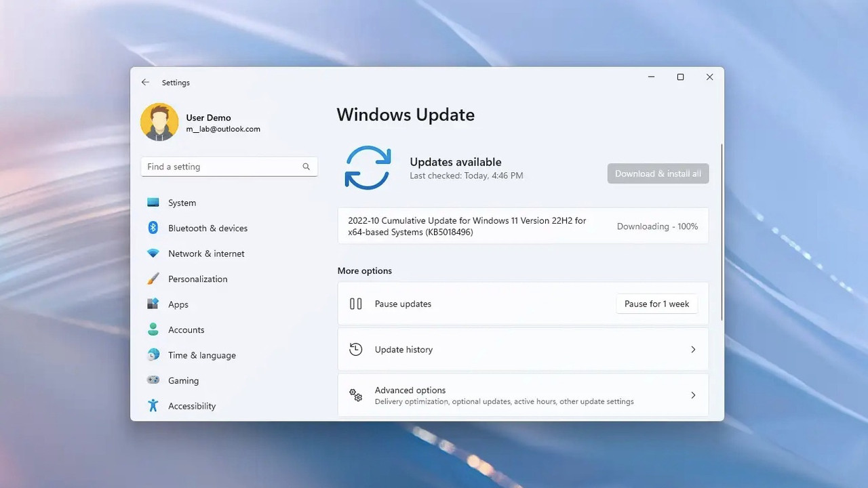Select the System sidebar icon
Image resolution: width=868 pixels, height=488 pixels.
click(153, 202)
